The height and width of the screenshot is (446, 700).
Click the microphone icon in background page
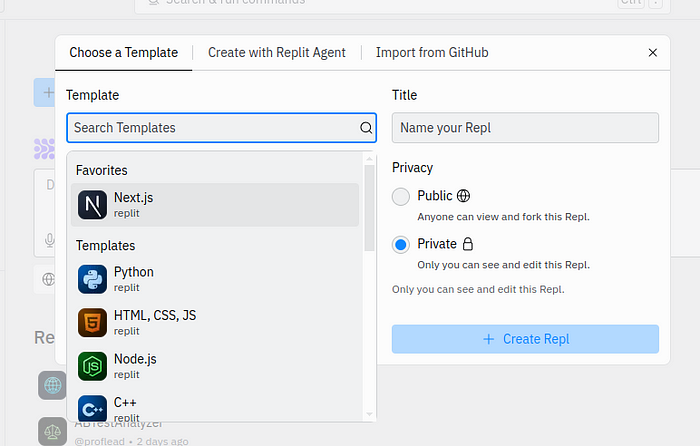pos(50,240)
